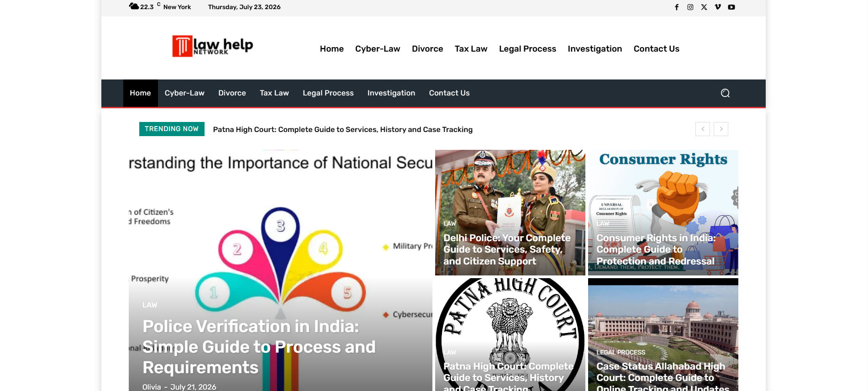Select Home tab in the dark navigation bar

click(x=140, y=93)
